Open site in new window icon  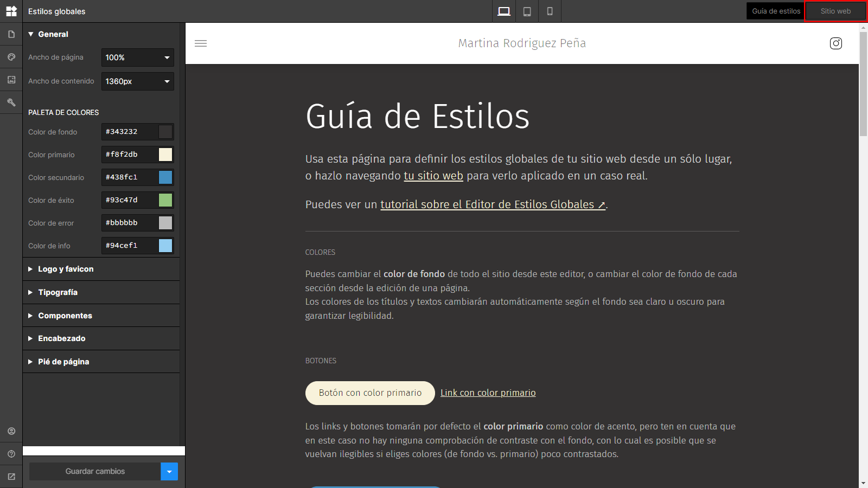point(11,477)
